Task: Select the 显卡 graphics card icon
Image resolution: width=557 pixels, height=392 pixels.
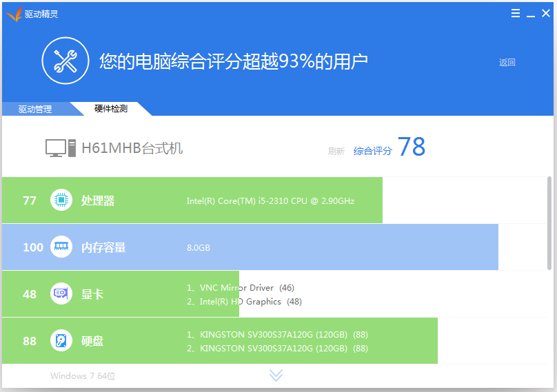Action: point(61,294)
